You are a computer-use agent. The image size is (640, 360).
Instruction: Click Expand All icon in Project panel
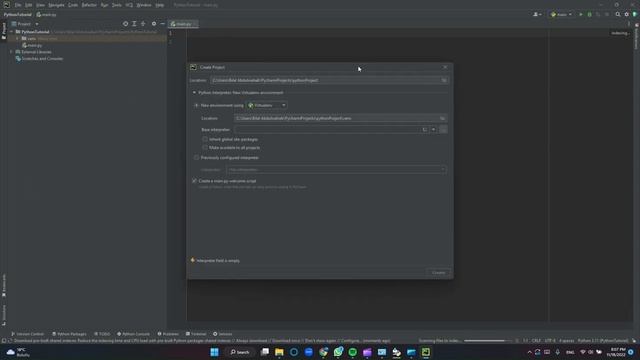point(134,24)
